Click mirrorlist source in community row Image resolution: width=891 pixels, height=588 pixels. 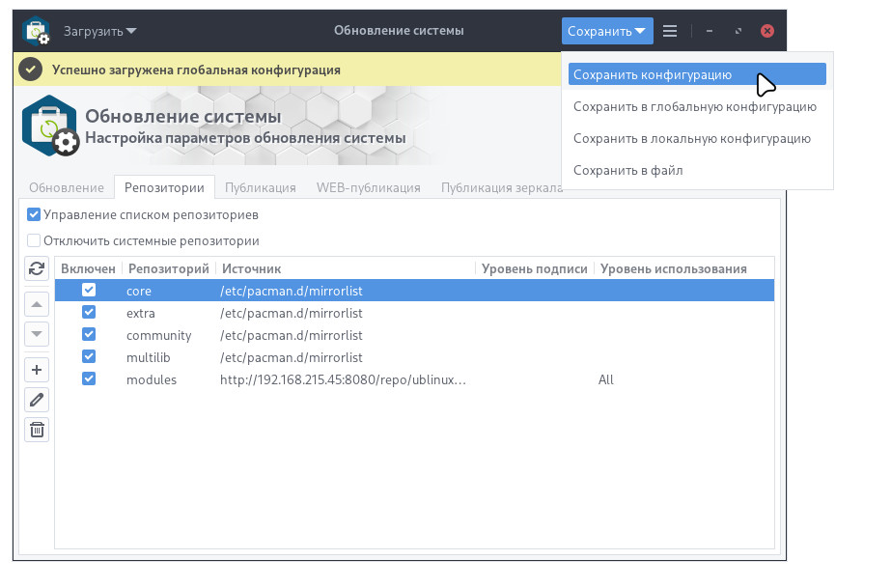tap(291, 335)
